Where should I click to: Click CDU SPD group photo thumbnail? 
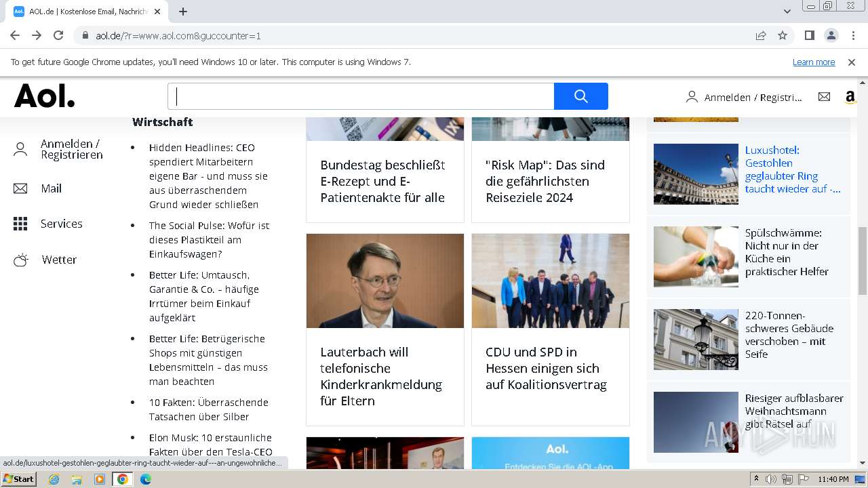point(551,281)
